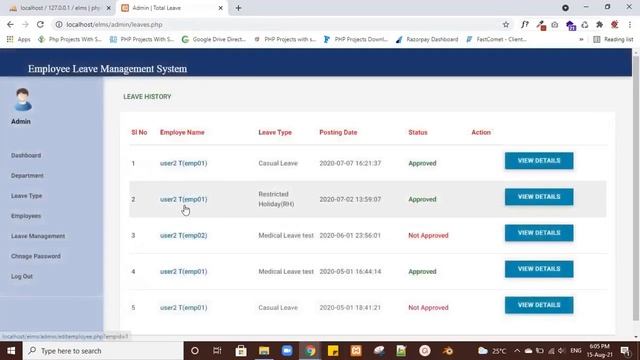
Task: Open the camera screenshot extension
Action: point(555,25)
